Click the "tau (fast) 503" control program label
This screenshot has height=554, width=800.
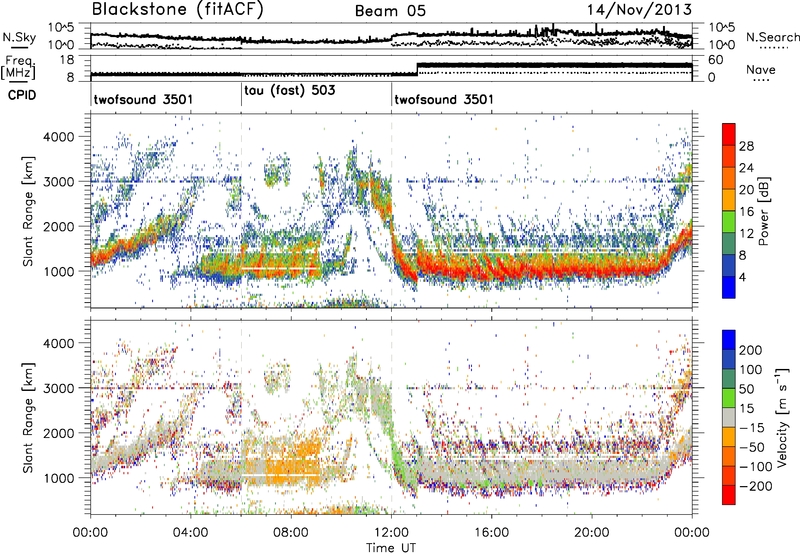290,91
